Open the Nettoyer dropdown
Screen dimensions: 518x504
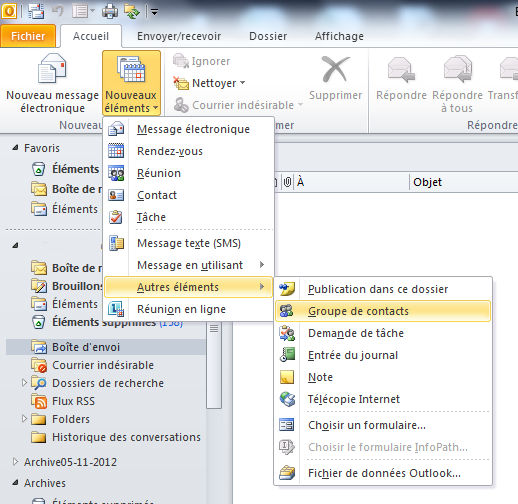209,83
